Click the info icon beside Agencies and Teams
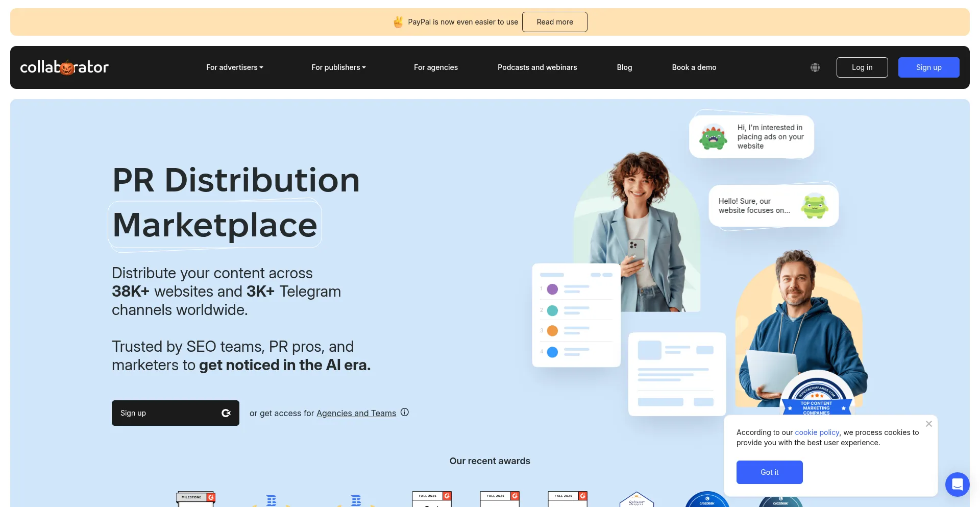Viewport: 980px width, 507px height. (x=405, y=413)
